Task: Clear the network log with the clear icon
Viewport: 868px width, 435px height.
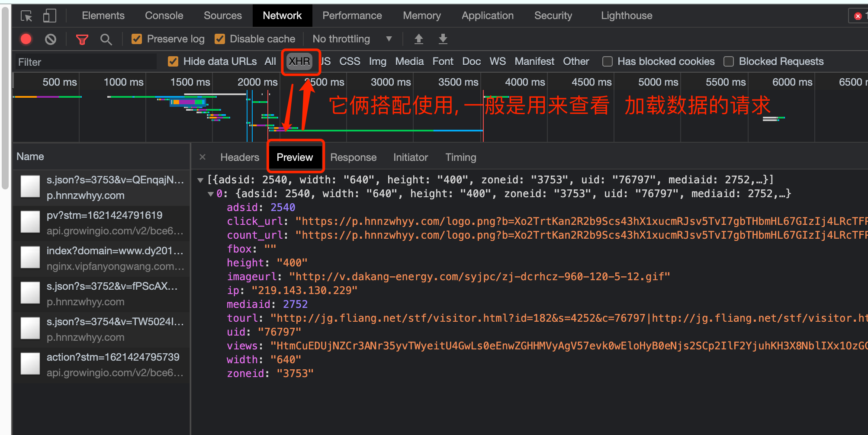Action: tap(51, 39)
